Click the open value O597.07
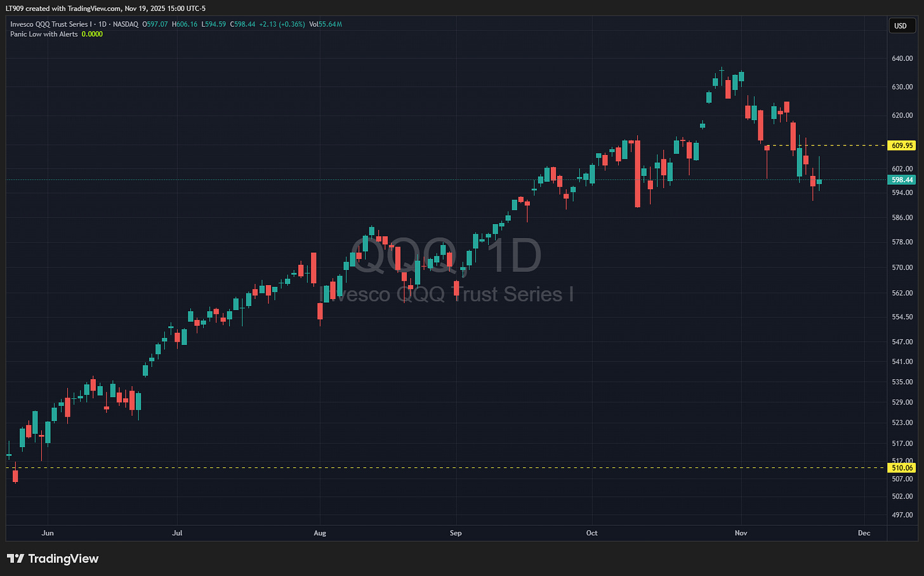 click(x=155, y=24)
